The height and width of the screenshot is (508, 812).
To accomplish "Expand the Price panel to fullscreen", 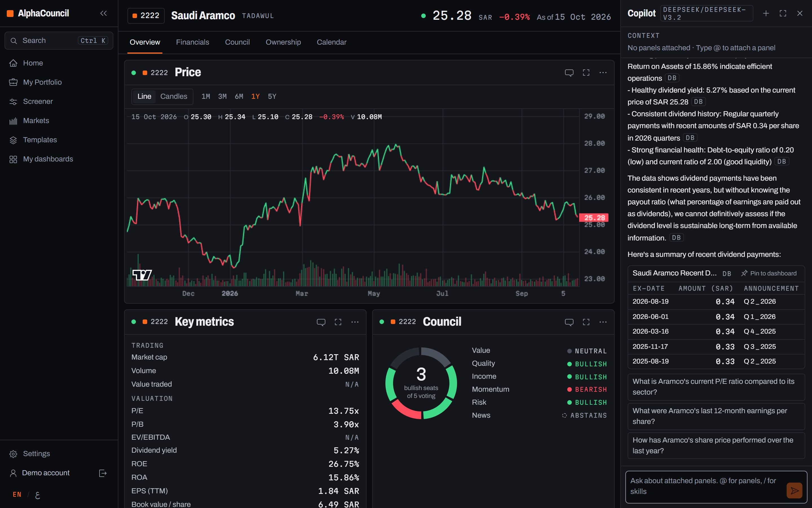I will 586,73.
